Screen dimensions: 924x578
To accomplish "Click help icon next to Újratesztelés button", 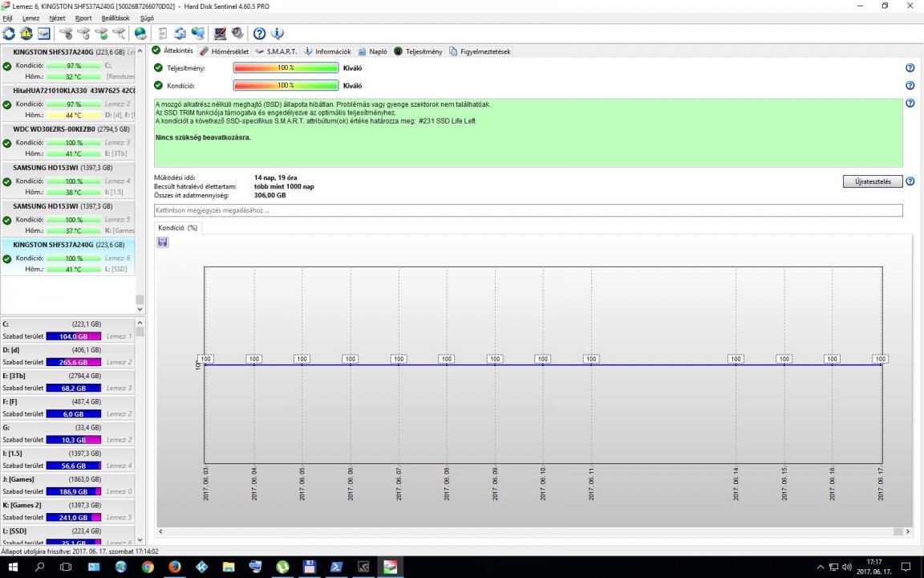I will click(x=910, y=181).
